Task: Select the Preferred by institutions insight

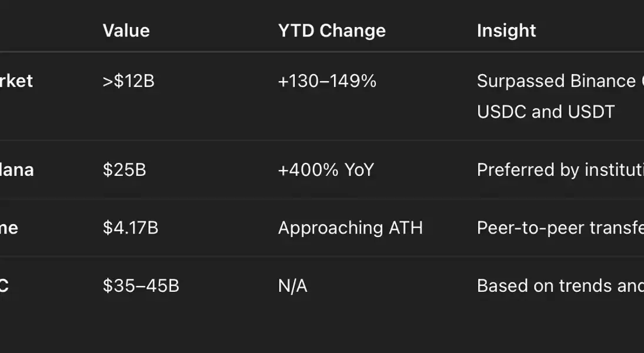Action: tap(559, 170)
